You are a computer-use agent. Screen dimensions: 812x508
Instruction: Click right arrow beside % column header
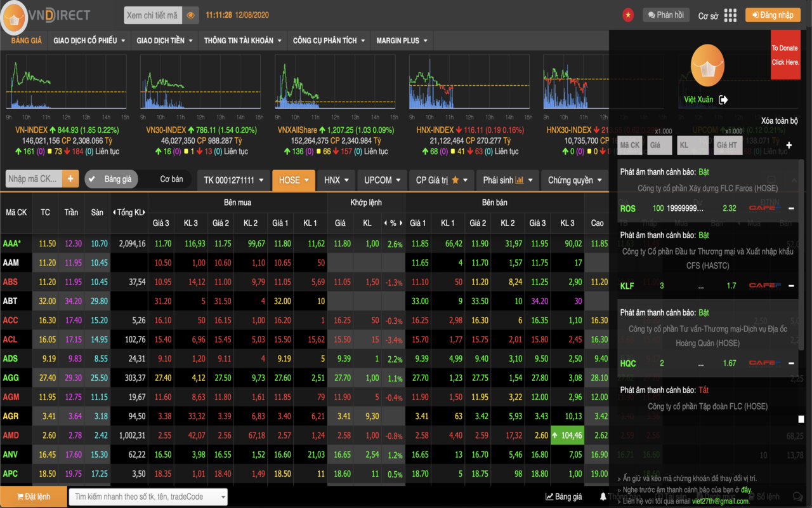point(401,223)
